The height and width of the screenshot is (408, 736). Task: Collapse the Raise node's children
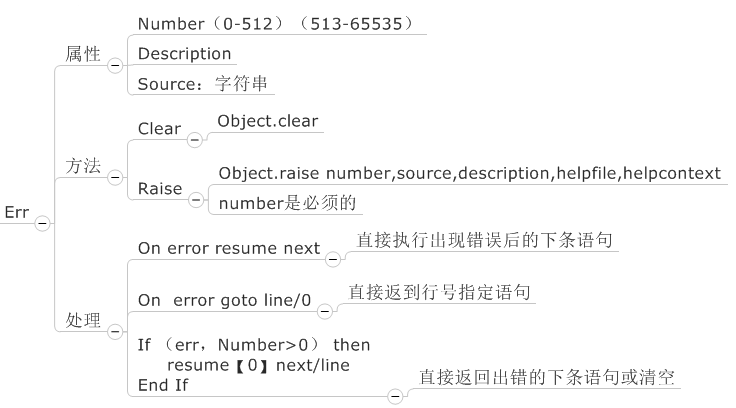coord(193,200)
